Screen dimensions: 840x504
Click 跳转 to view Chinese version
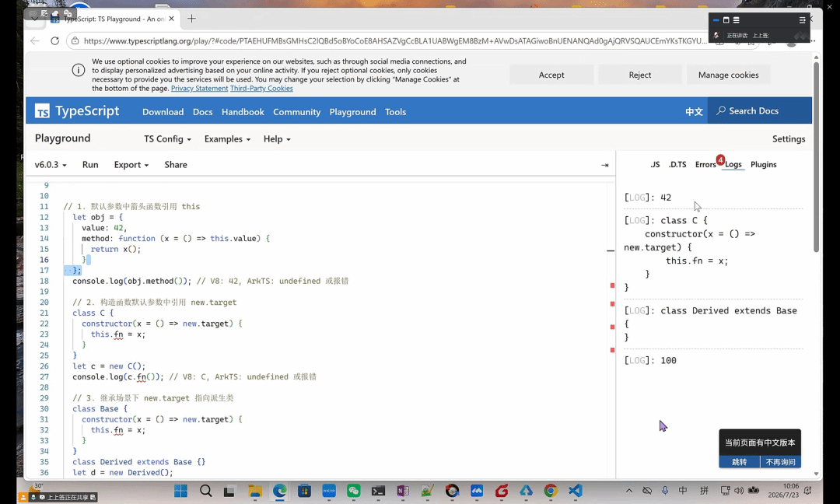point(740,462)
